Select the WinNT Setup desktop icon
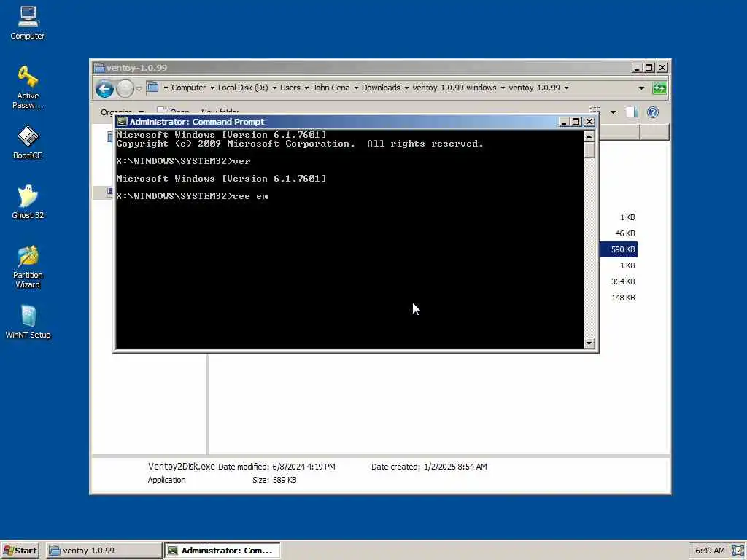The width and height of the screenshot is (747, 560). tap(28, 322)
